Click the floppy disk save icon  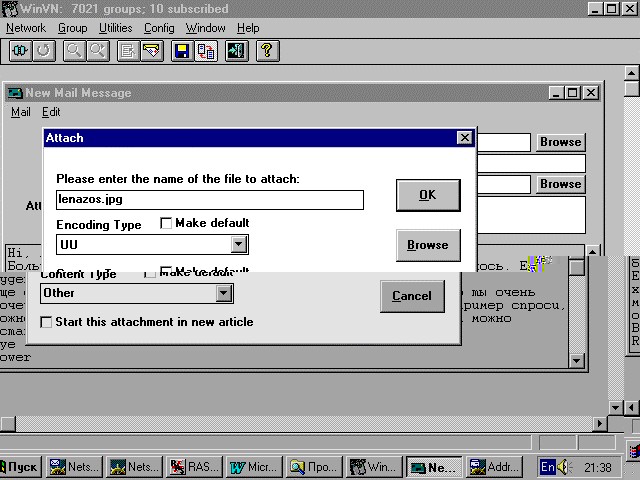click(x=182, y=50)
